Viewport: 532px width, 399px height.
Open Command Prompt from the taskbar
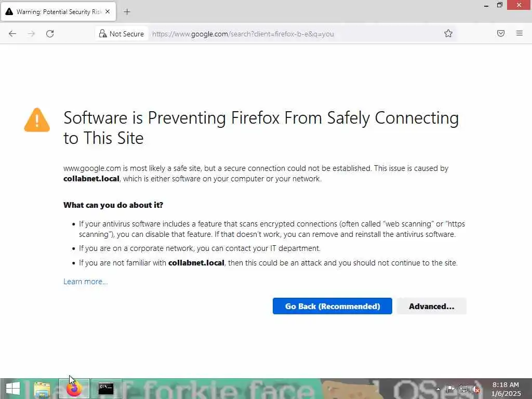[x=106, y=389]
